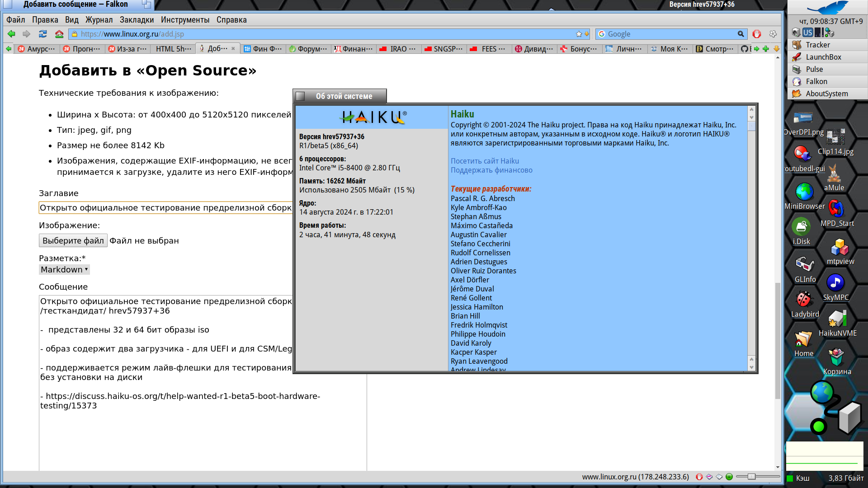Click the green circle icon in status bar
Image resolution: width=868 pixels, height=488 pixels.
pyautogui.click(x=729, y=477)
